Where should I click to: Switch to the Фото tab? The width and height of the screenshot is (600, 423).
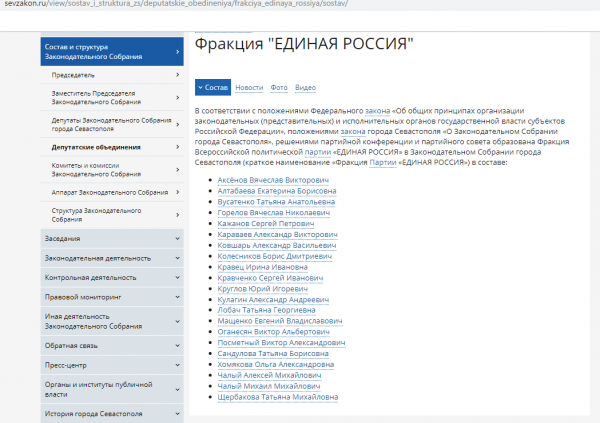coord(279,88)
